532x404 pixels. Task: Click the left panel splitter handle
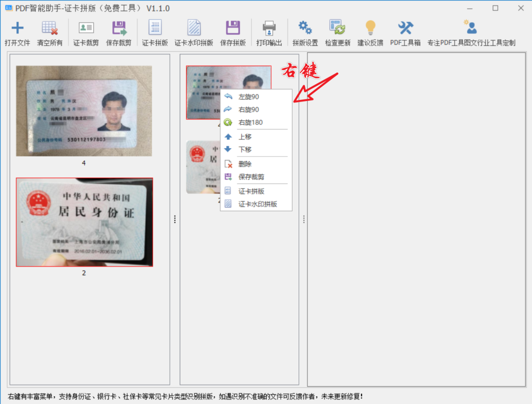pyautogui.click(x=175, y=220)
